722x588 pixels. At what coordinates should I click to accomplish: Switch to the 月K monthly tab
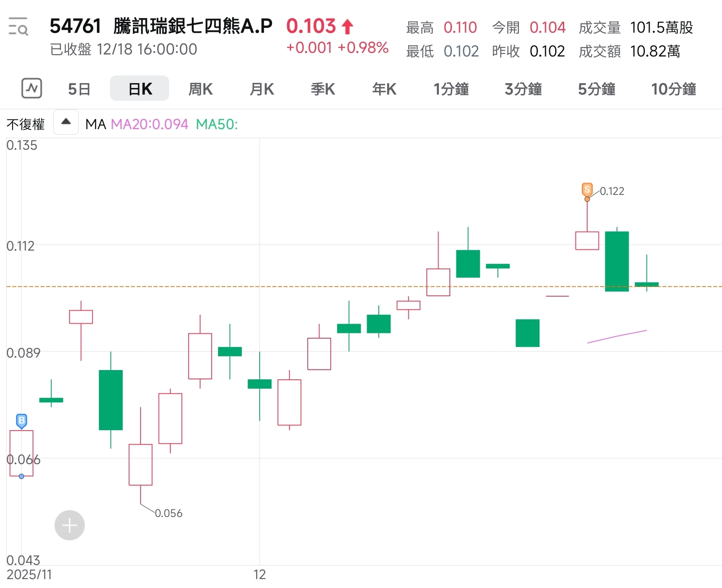pos(262,89)
